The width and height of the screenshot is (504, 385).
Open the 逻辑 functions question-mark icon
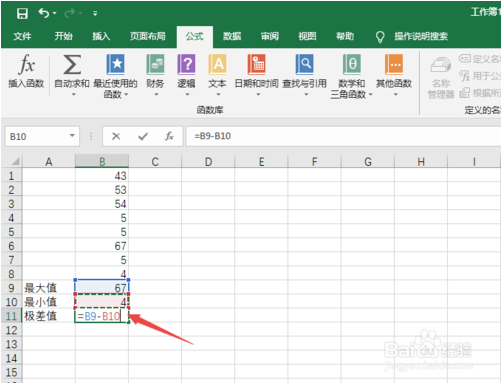[x=186, y=64]
